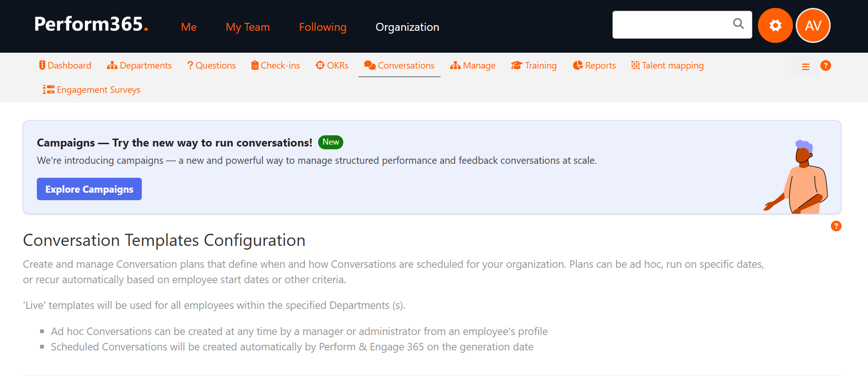Image resolution: width=868 pixels, height=377 pixels.
Task: Navigate to OKRs
Action: point(332,66)
